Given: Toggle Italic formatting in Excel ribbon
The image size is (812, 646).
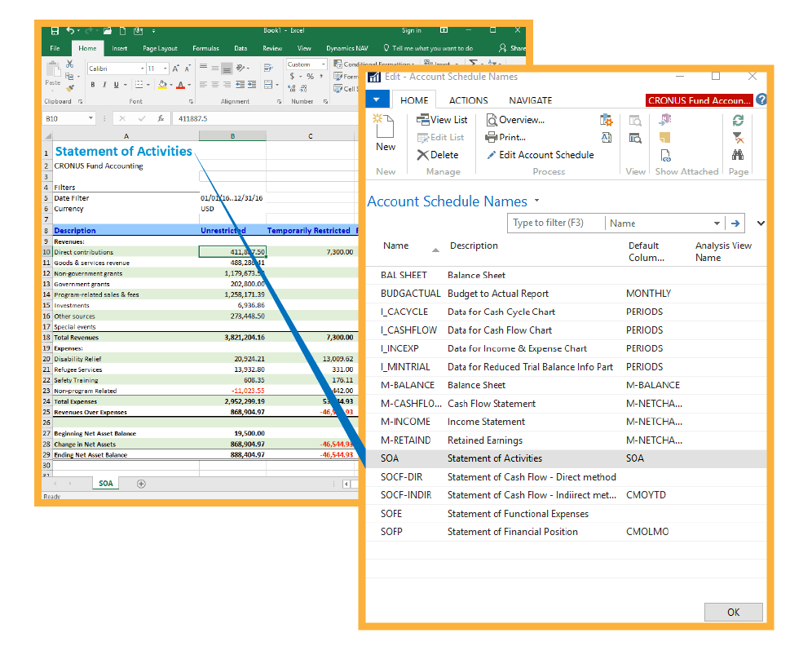Looking at the screenshot, I should (104, 85).
